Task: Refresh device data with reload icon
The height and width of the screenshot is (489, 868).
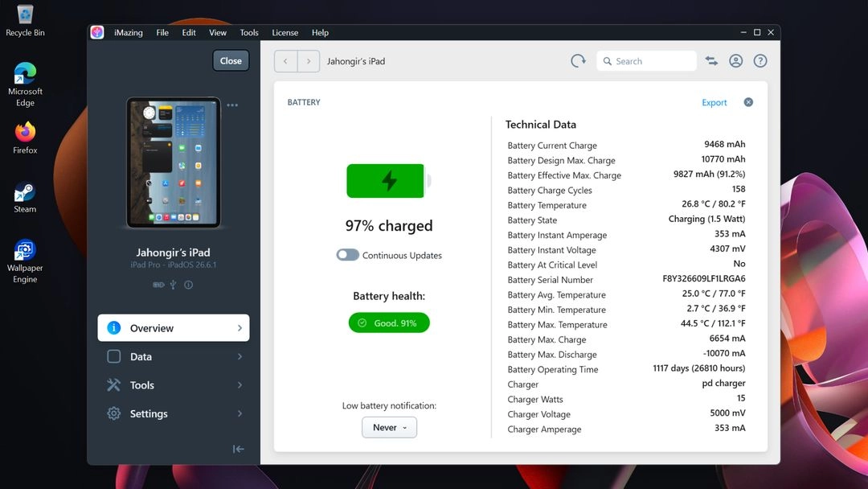Action: click(578, 61)
